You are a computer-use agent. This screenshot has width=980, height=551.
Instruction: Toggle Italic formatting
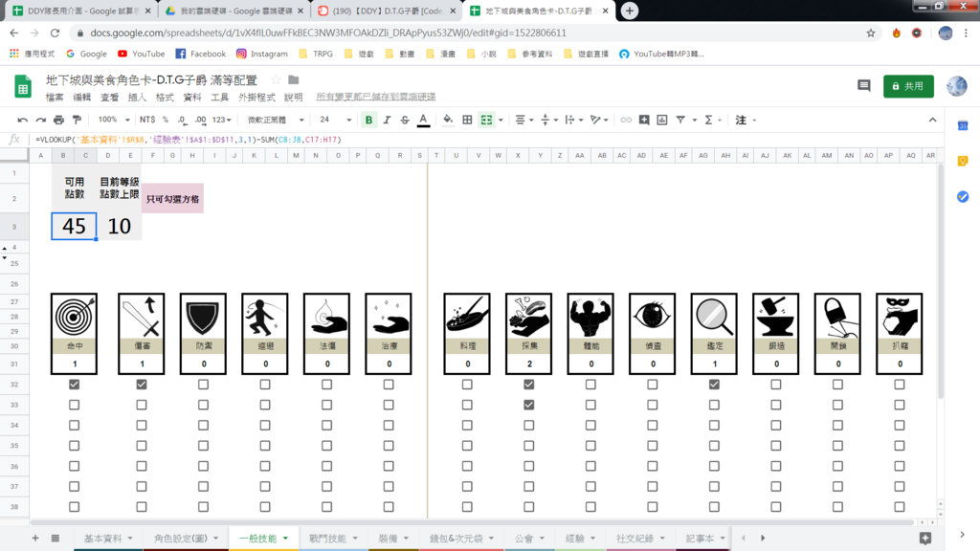pyautogui.click(x=387, y=120)
